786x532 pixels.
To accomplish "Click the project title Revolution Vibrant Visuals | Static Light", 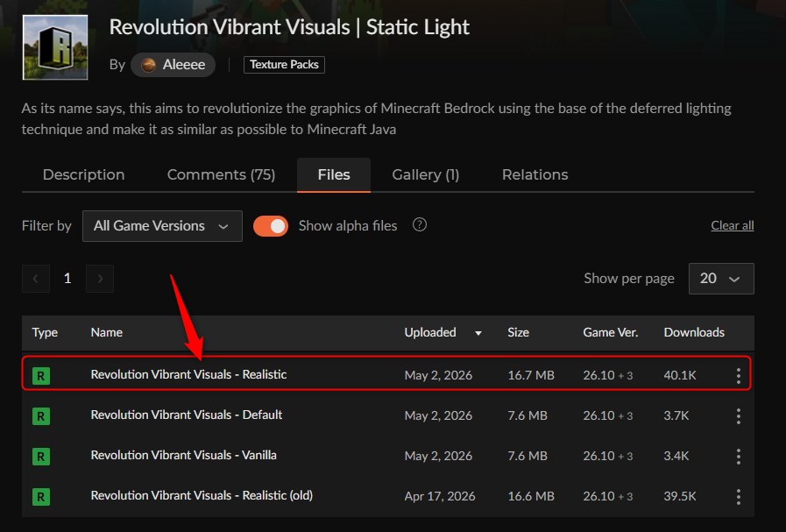I will [x=289, y=27].
